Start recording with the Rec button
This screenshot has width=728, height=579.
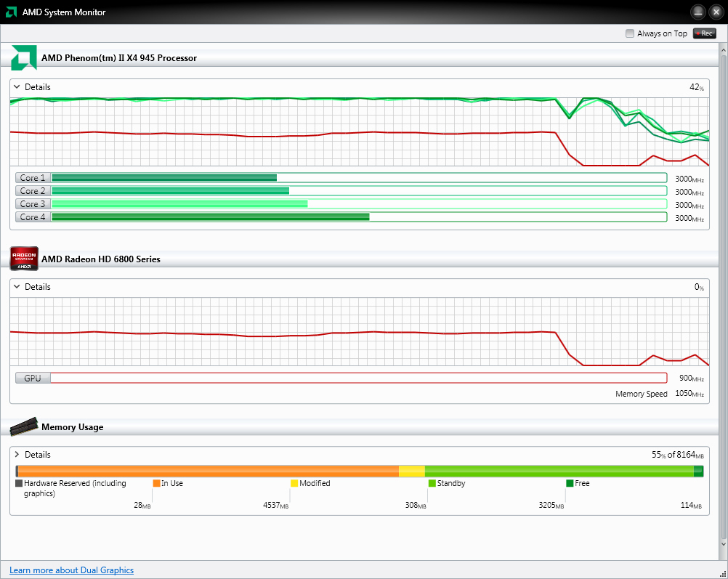point(704,33)
